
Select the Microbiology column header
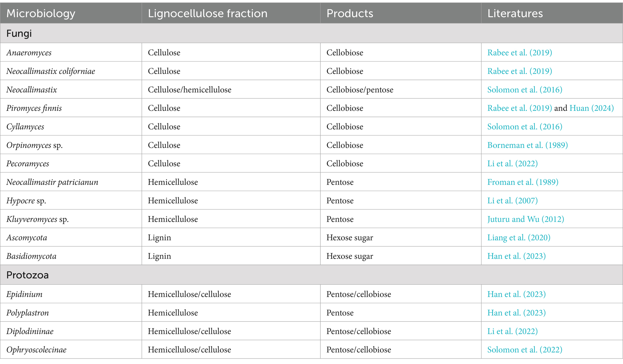tap(41, 13)
